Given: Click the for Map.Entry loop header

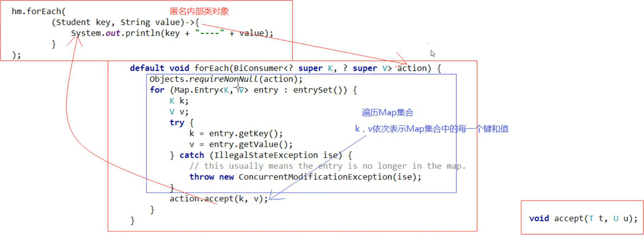Looking at the screenshot, I should pos(253,90).
